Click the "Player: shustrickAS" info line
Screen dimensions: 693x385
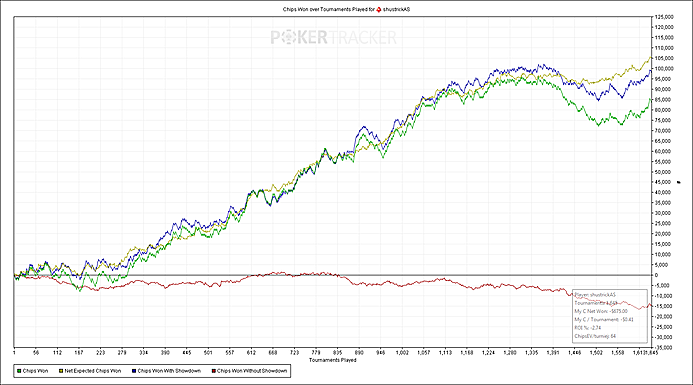pos(595,295)
